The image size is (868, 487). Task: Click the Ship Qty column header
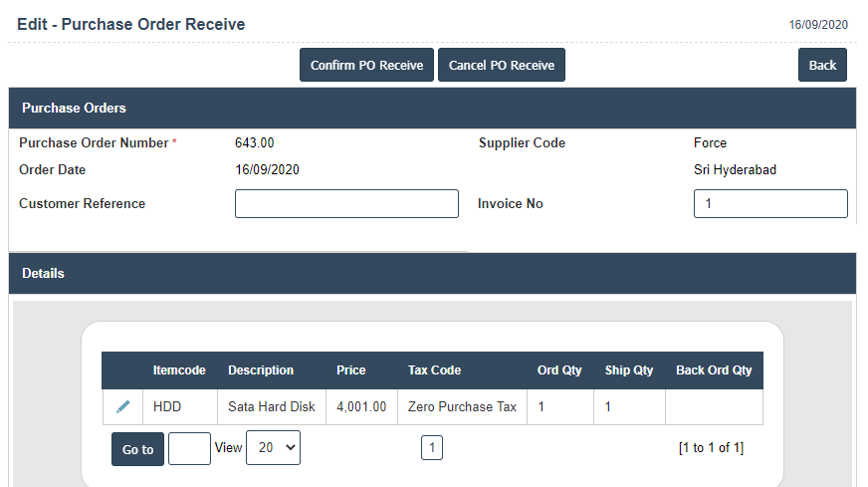pyautogui.click(x=629, y=369)
